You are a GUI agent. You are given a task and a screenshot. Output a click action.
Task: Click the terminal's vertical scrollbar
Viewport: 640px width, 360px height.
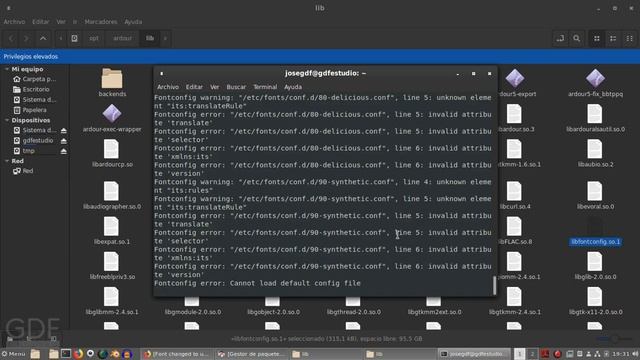point(494,285)
